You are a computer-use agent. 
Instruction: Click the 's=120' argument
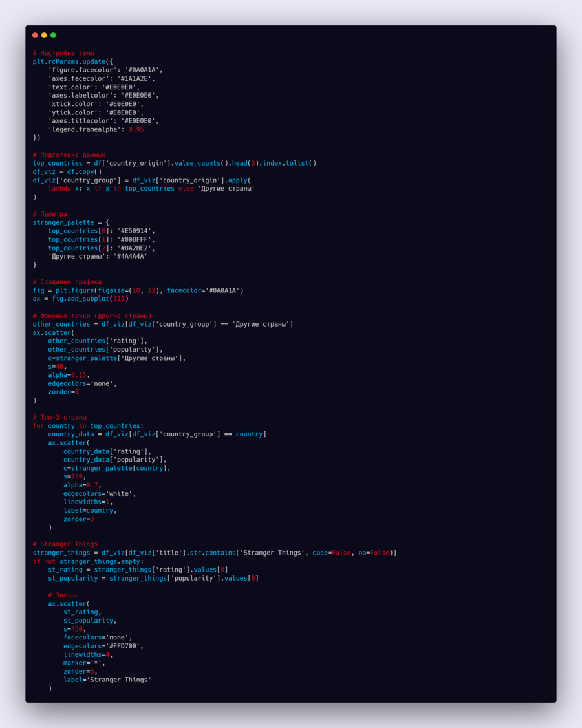75,476
